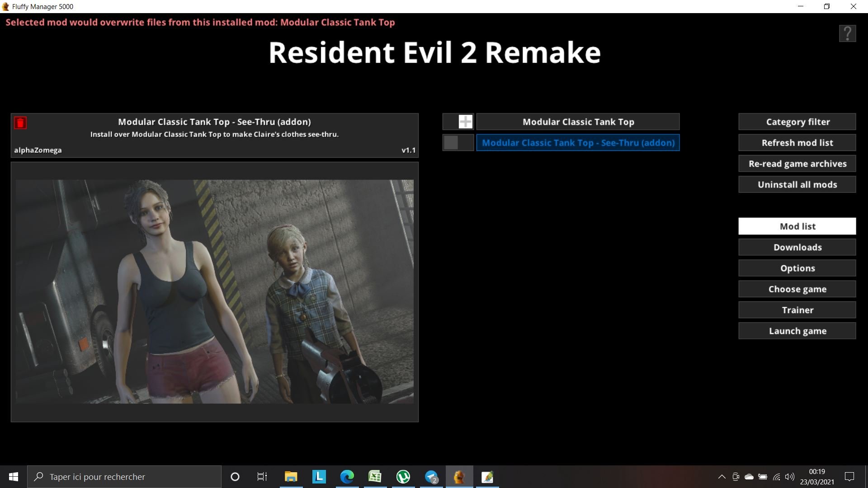Image resolution: width=868 pixels, height=488 pixels.
Task: Click the mod preview thumbnail image
Action: (214, 291)
